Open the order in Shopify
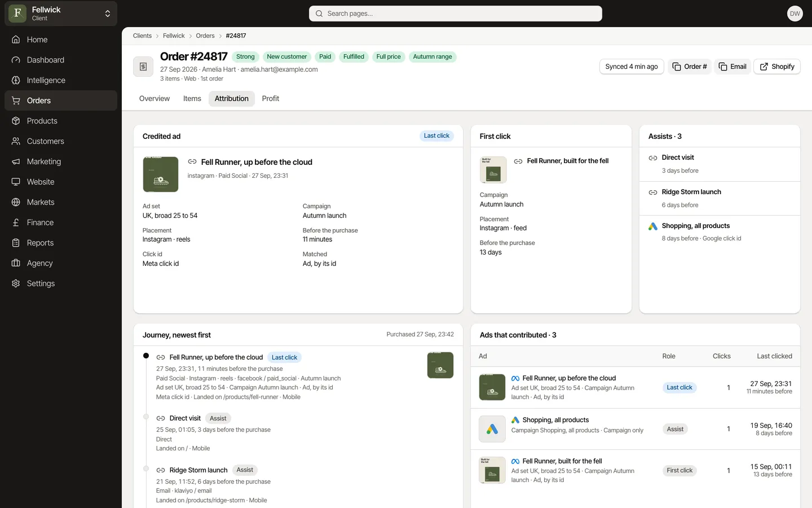 [777, 67]
